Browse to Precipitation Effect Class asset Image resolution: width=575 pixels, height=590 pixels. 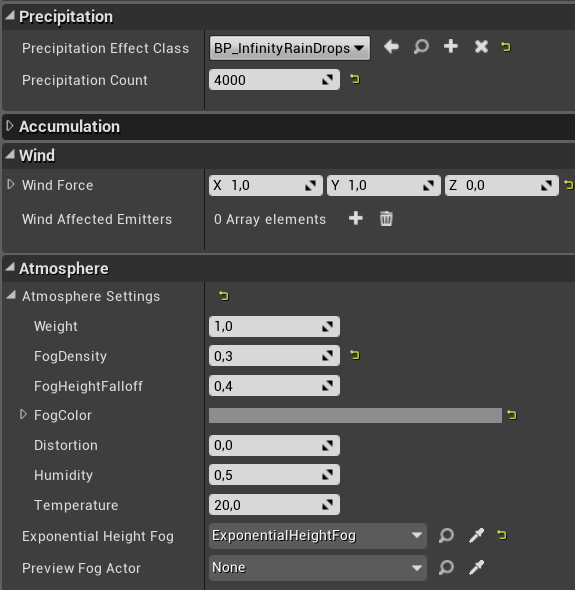[421, 47]
